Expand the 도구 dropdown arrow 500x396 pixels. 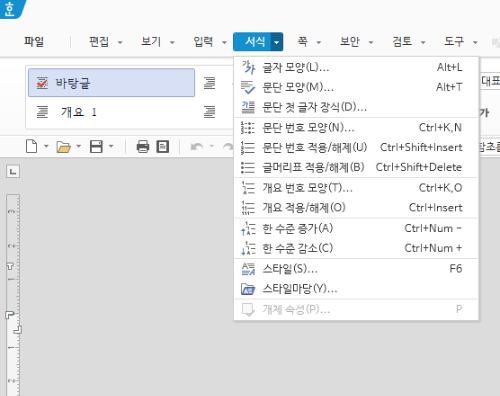(475, 42)
